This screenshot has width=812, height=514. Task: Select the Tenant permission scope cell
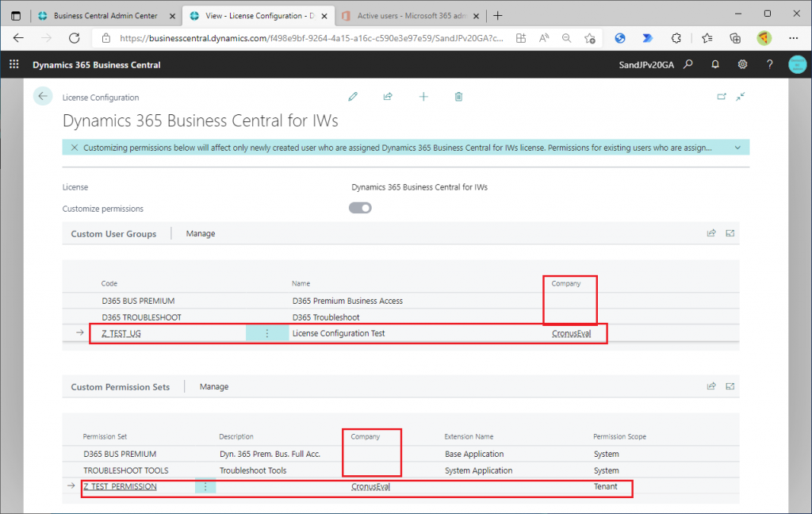point(605,486)
